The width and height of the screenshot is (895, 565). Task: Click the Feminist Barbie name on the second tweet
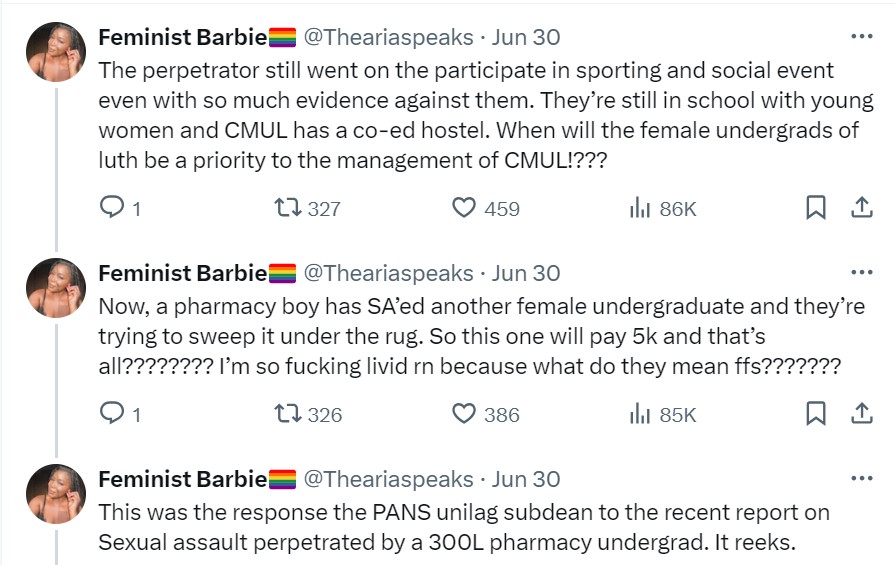pyautogui.click(x=182, y=273)
